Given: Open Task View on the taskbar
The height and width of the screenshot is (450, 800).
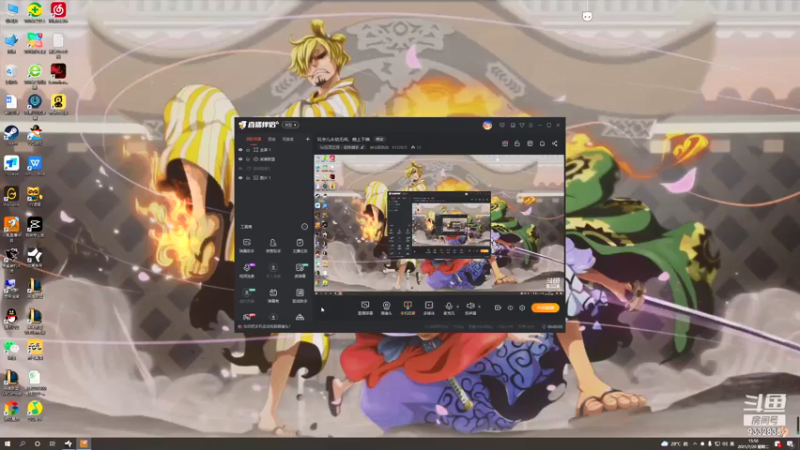Looking at the screenshot, I should (52, 444).
